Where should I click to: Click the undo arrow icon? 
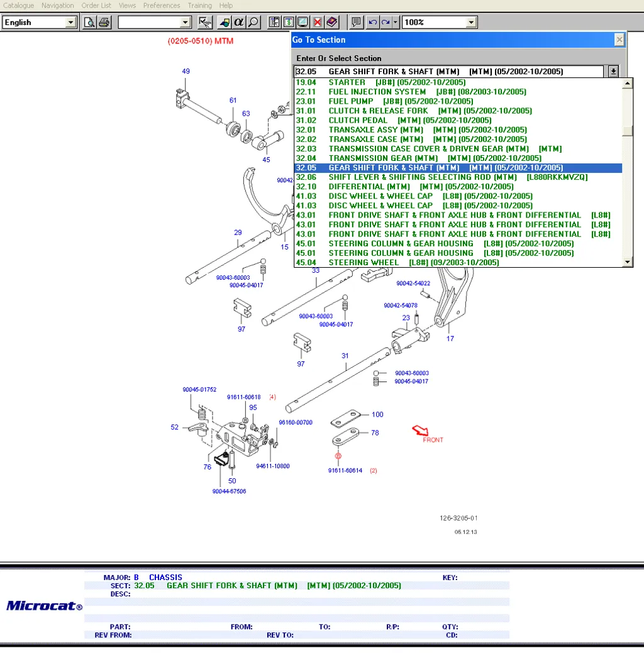pyautogui.click(x=373, y=22)
